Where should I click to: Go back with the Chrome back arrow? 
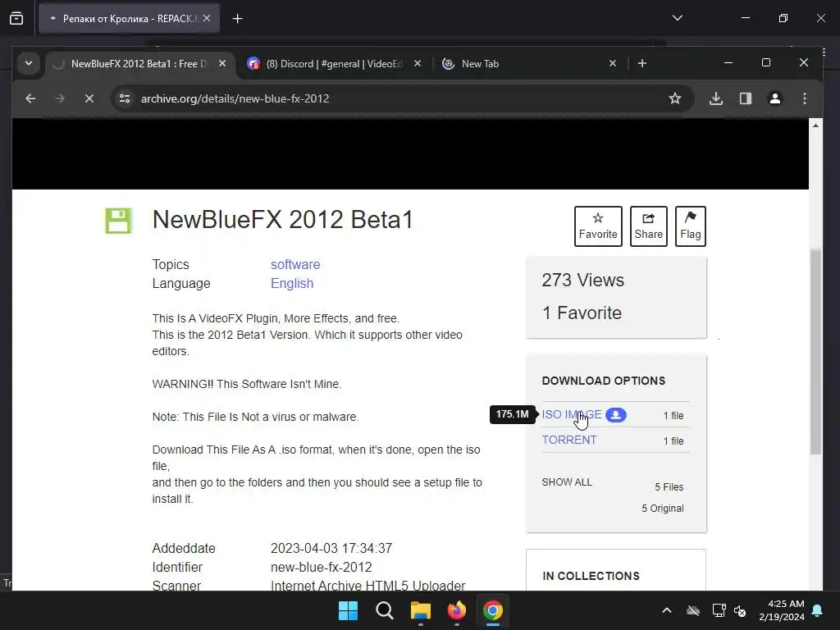(30, 98)
